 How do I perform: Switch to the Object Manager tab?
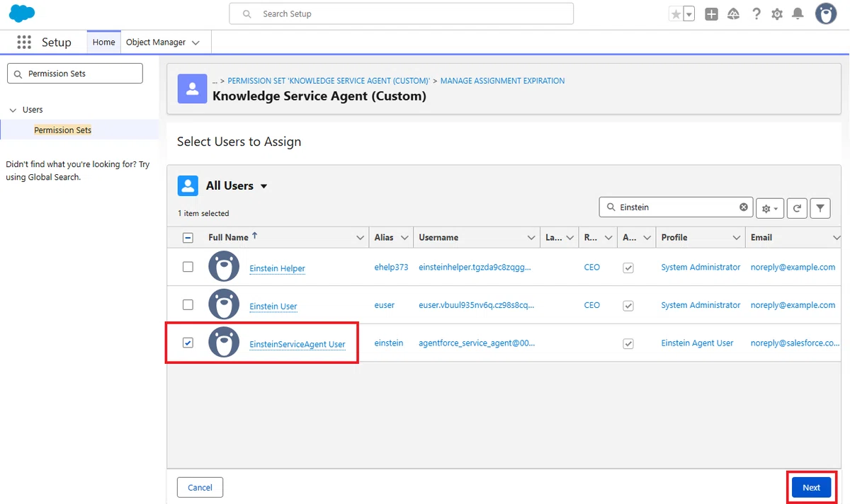coord(156,42)
